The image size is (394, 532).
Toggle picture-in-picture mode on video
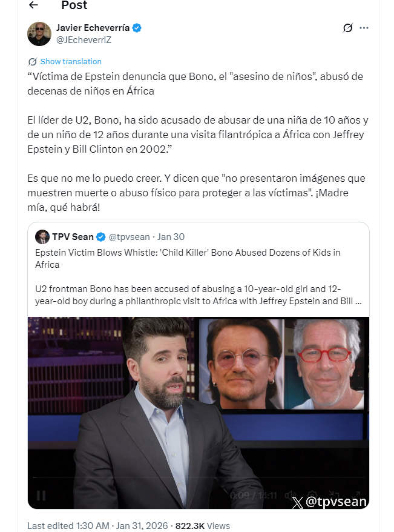pos(334,495)
